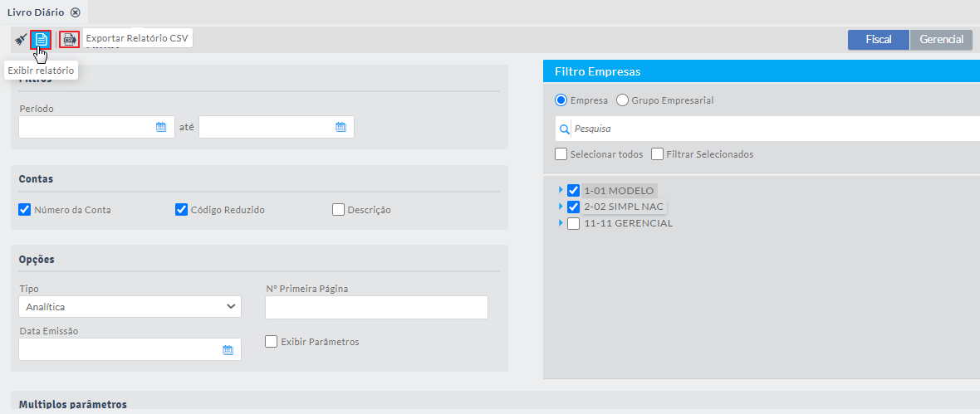This screenshot has width=980, height=414.
Task: Click the Período start date field
Action: coord(97,127)
